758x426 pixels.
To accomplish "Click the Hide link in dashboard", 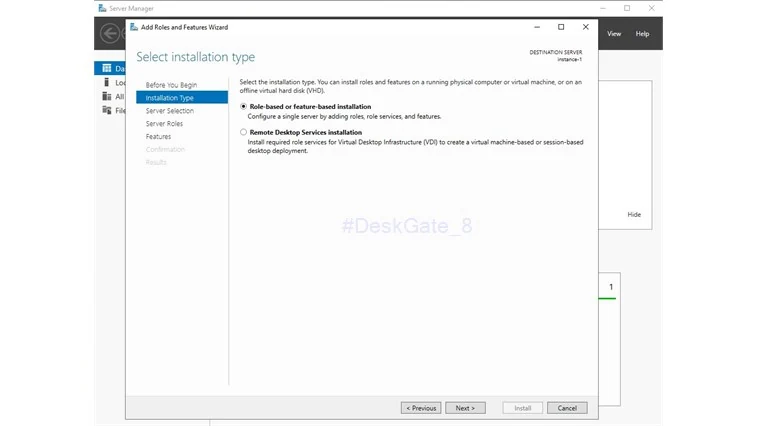I will (634, 215).
